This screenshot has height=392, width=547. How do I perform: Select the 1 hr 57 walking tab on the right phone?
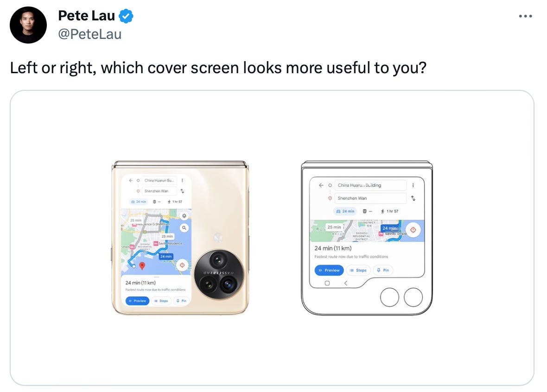point(389,211)
